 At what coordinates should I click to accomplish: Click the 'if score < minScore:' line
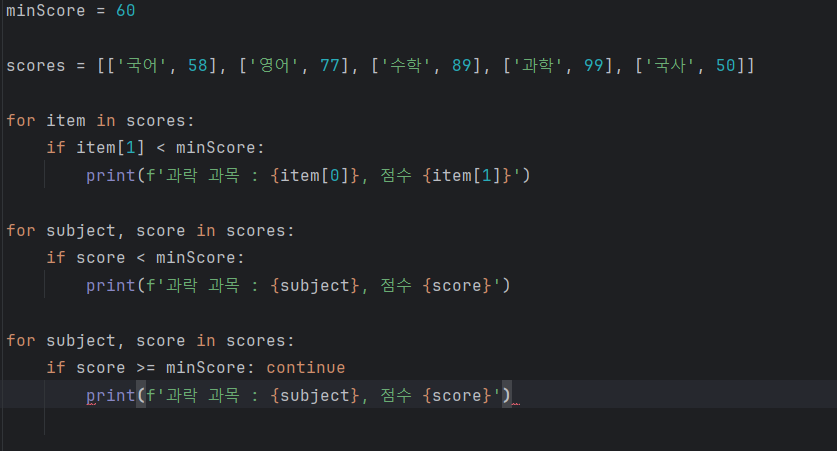point(145,258)
